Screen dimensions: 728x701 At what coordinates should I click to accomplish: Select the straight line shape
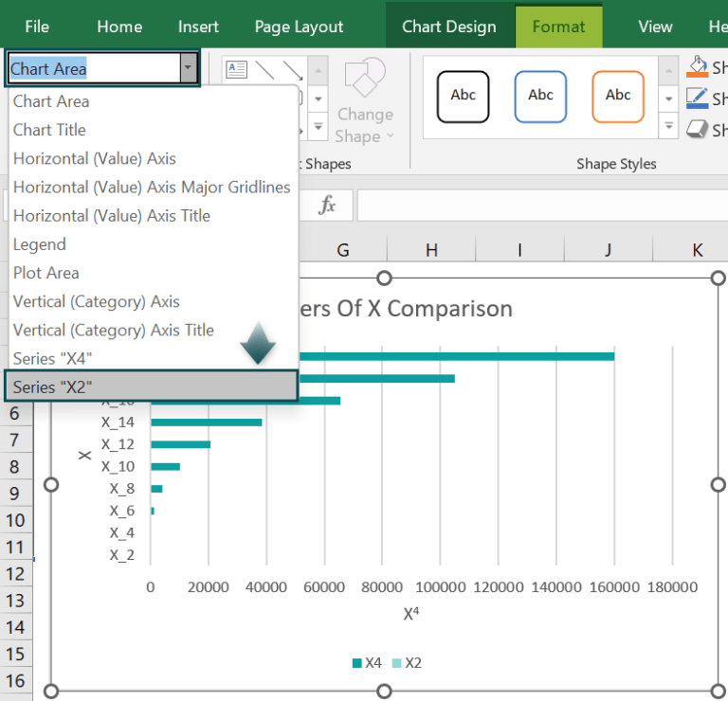264,69
